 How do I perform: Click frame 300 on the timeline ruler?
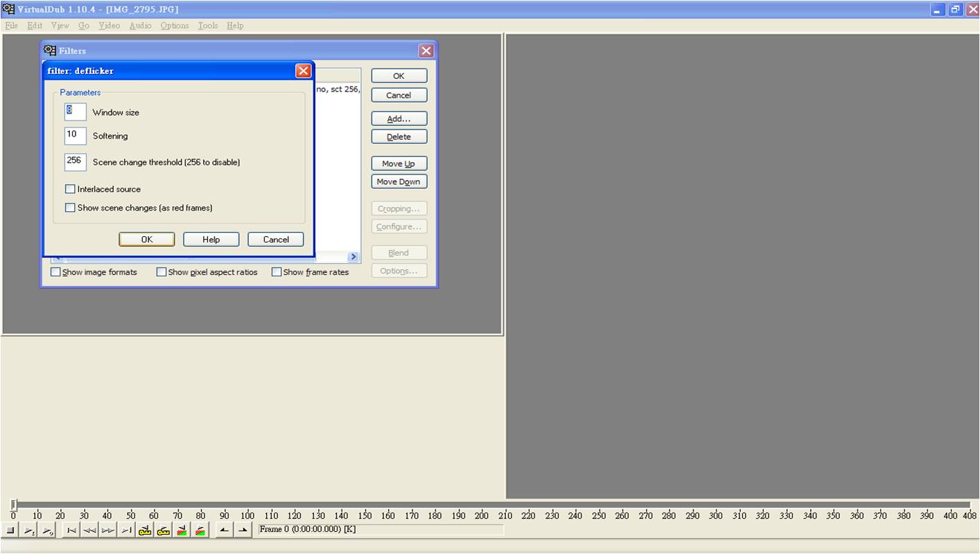(x=716, y=515)
